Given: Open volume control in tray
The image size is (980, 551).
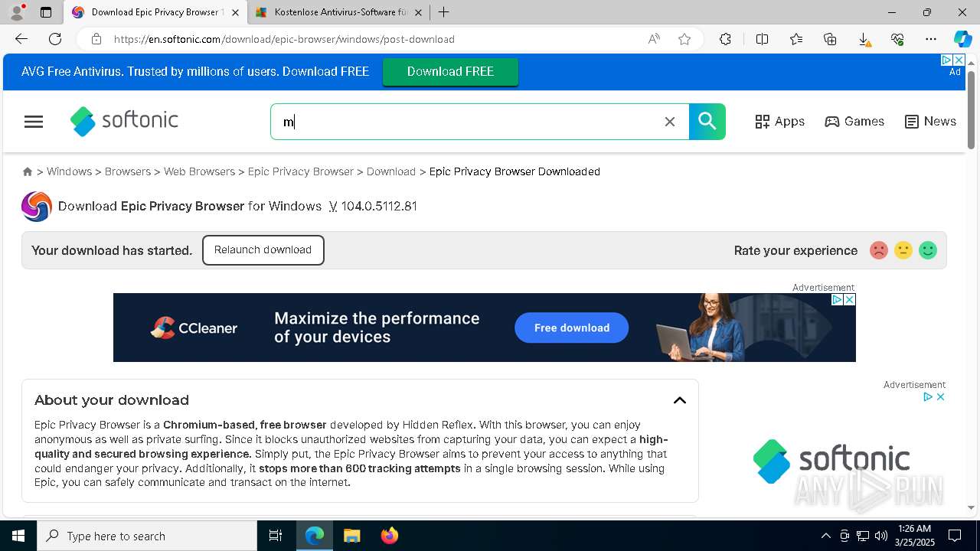Looking at the screenshot, I should (881, 536).
